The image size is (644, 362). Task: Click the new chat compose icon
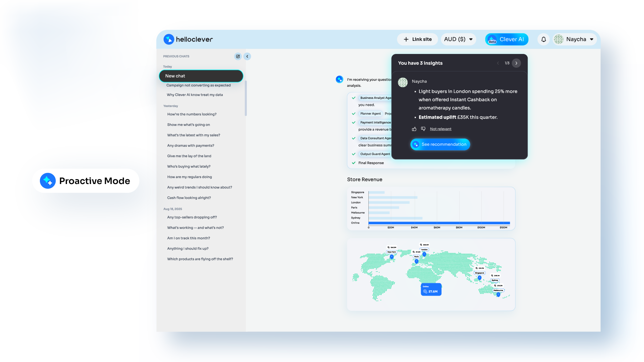[238, 56]
